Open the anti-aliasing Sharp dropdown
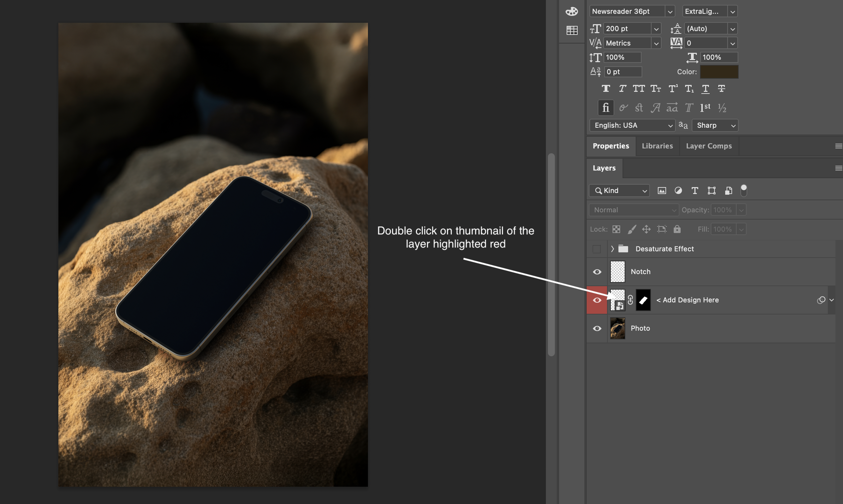 tap(715, 125)
